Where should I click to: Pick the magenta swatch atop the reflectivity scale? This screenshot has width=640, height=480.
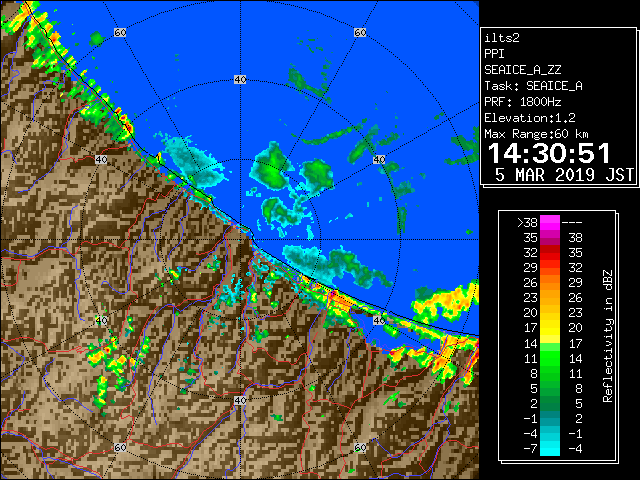pyautogui.click(x=550, y=222)
